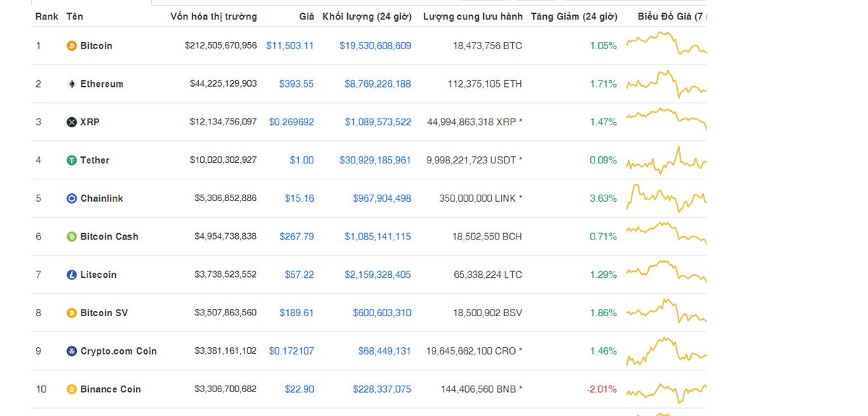The width and height of the screenshot is (868, 416).
Task: Open Tether volume $30,929,185,961
Action: point(375,160)
